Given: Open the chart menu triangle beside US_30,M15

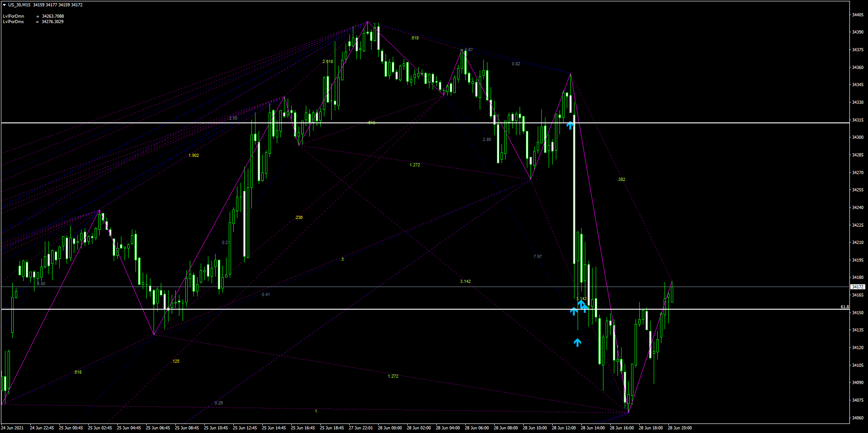Looking at the screenshot, I should click(4, 5).
